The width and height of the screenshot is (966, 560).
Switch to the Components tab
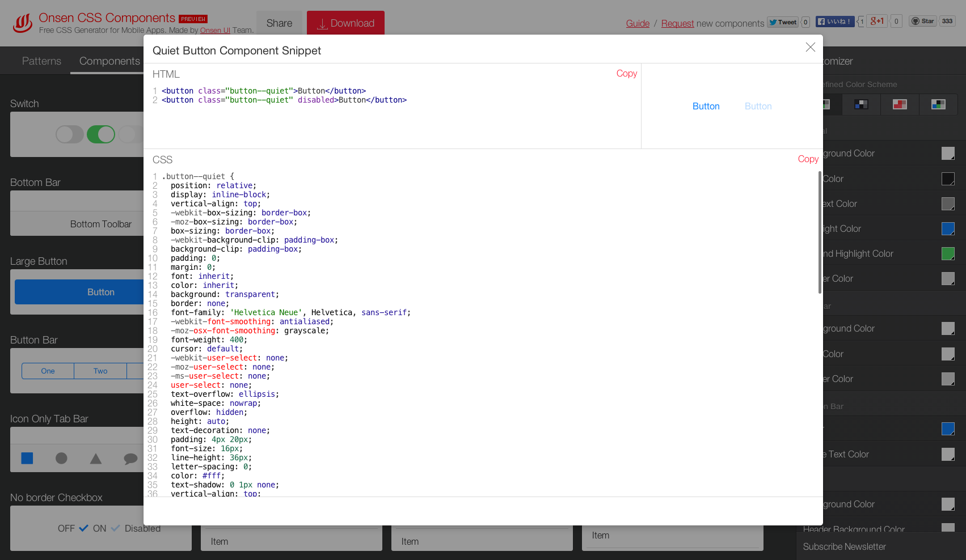tap(109, 61)
